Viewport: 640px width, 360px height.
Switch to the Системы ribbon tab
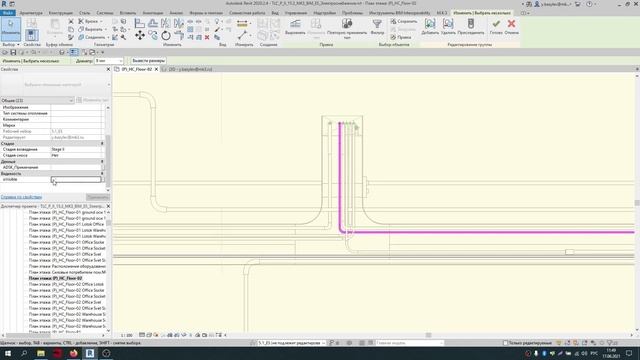pos(105,13)
